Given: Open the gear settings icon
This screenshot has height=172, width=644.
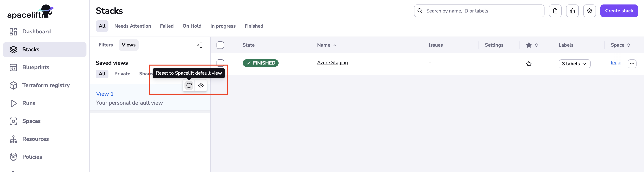Looking at the screenshot, I should coord(589,11).
